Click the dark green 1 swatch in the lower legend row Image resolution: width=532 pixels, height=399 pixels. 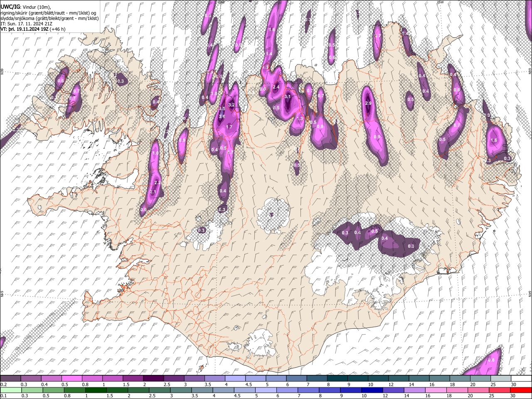pyautogui.click(x=96, y=390)
